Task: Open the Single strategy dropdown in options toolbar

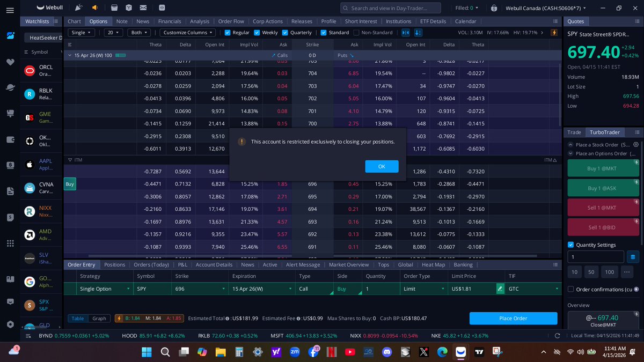Action: (82, 32)
